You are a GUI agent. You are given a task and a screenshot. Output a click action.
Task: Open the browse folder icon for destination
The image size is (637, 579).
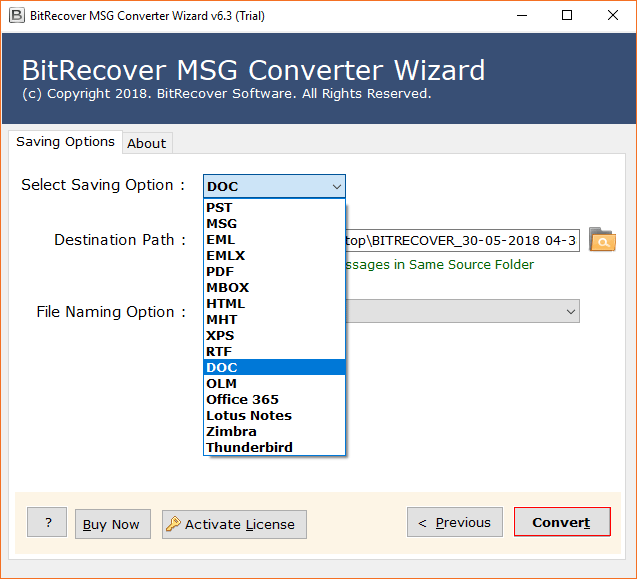pyautogui.click(x=602, y=239)
